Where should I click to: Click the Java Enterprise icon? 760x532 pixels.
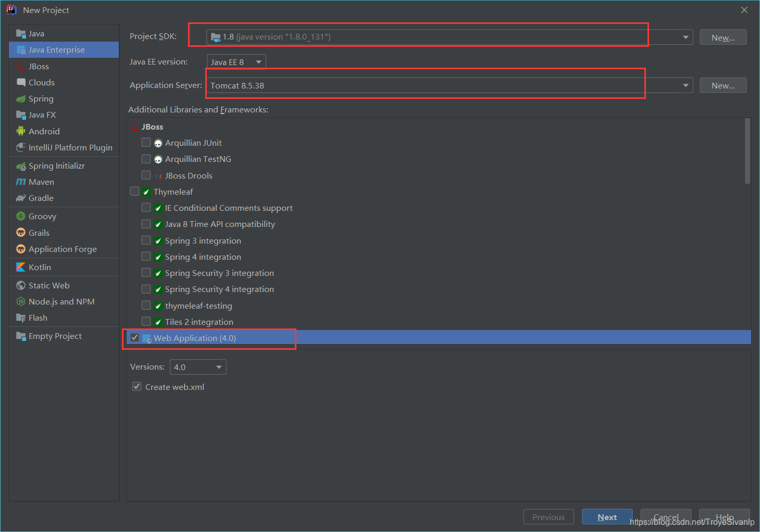21,50
